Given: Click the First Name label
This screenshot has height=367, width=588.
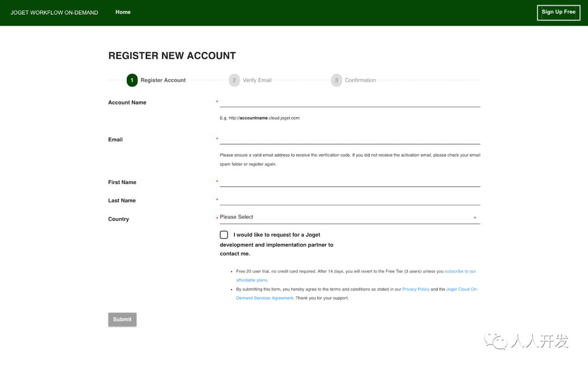Looking at the screenshot, I should [x=122, y=182].
